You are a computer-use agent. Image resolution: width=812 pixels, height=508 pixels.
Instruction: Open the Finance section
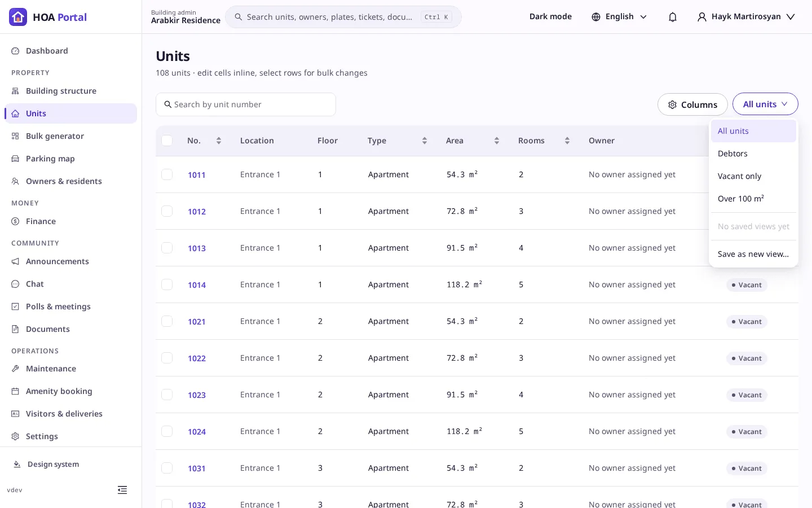coord(70,221)
